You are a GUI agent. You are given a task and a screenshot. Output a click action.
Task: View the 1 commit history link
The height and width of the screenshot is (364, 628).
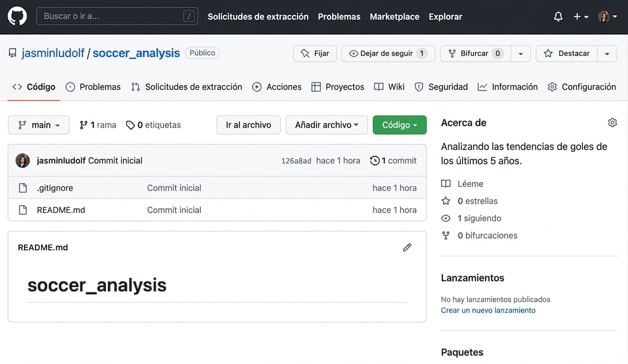[x=393, y=161]
